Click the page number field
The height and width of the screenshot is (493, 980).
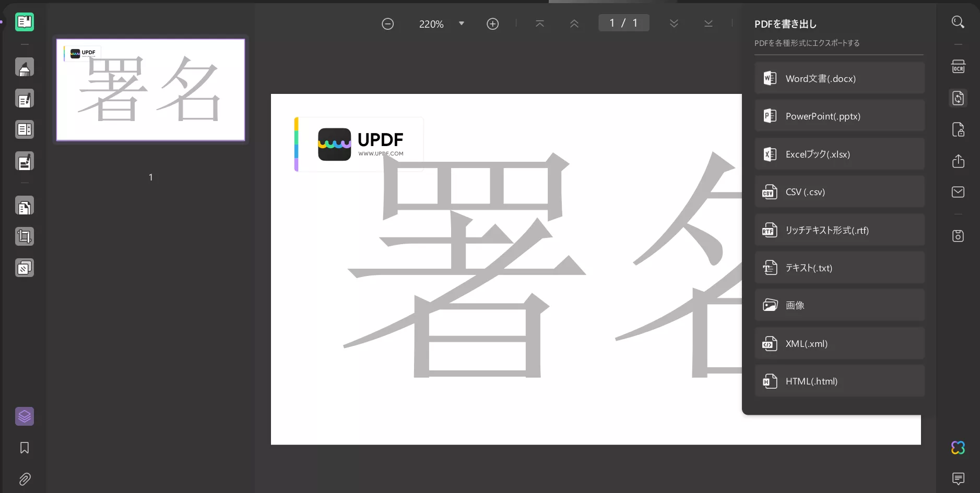pos(624,23)
